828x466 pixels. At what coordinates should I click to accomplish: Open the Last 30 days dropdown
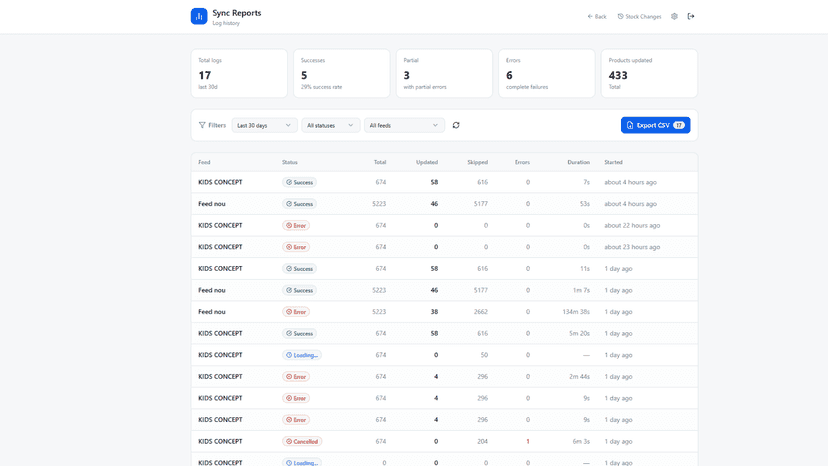click(x=264, y=125)
